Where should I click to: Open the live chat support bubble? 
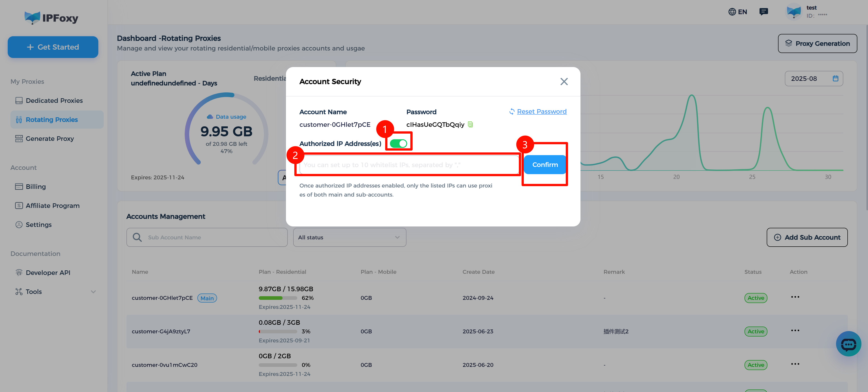(848, 344)
